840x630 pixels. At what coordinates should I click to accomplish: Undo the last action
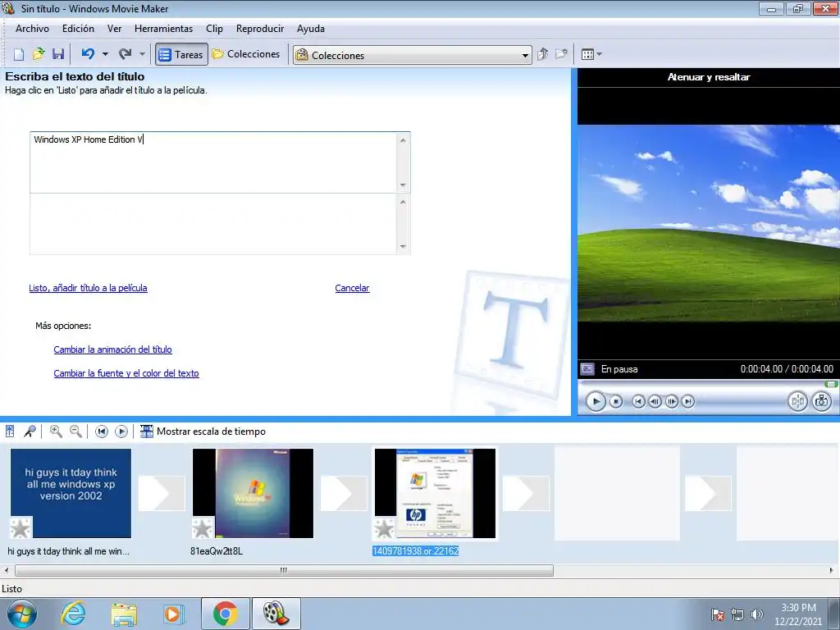click(x=88, y=54)
